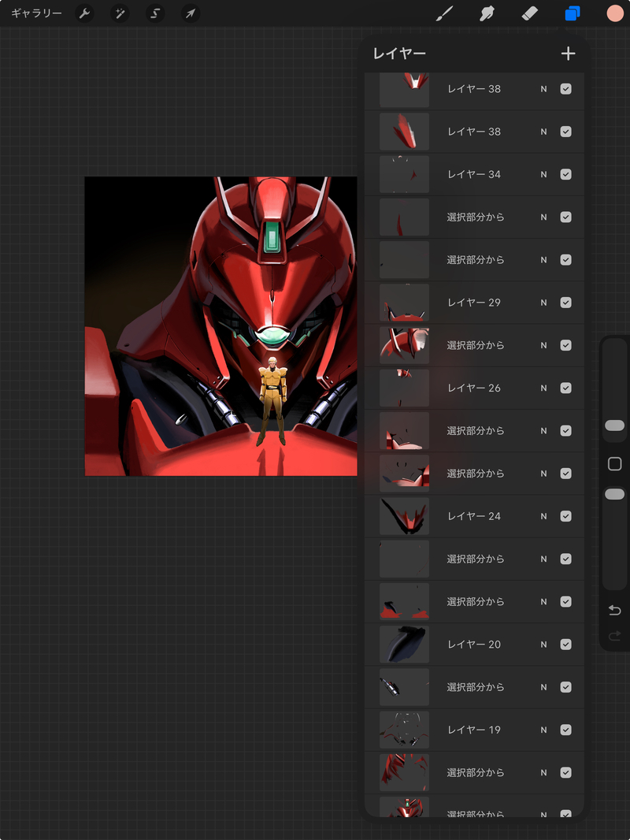Hide レイヤー 34 using its checkbox
Screen dimensions: 630x840
click(x=565, y=174)
